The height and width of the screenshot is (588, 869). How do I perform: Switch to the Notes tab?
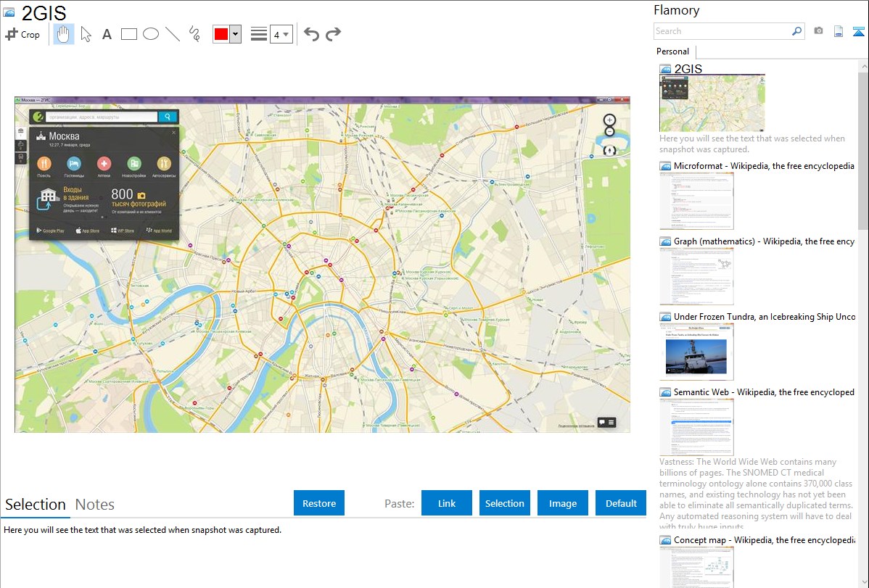pyautogui.click(x=95, y=505)
